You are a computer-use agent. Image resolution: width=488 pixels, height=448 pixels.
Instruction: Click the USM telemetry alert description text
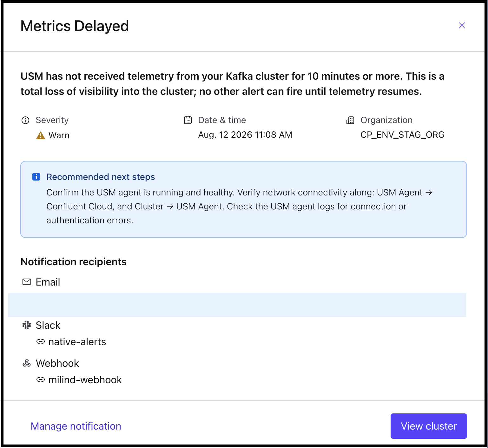232,84
